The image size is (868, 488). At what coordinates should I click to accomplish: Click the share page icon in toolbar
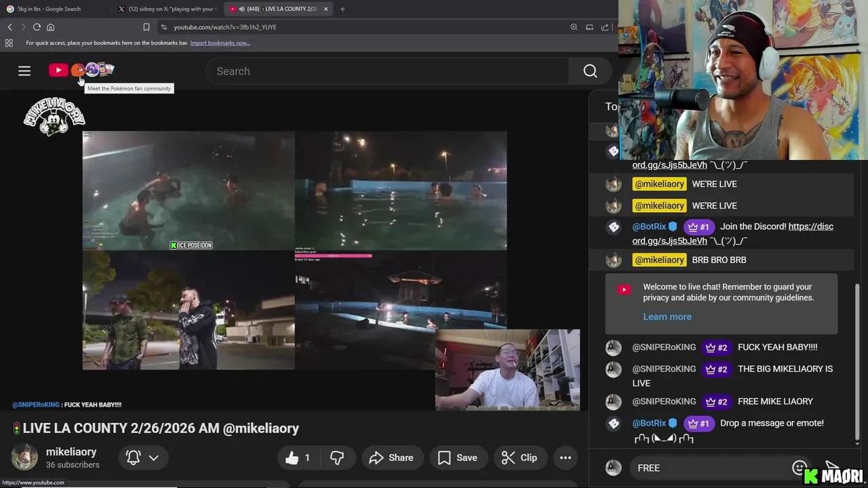[605, 27]
